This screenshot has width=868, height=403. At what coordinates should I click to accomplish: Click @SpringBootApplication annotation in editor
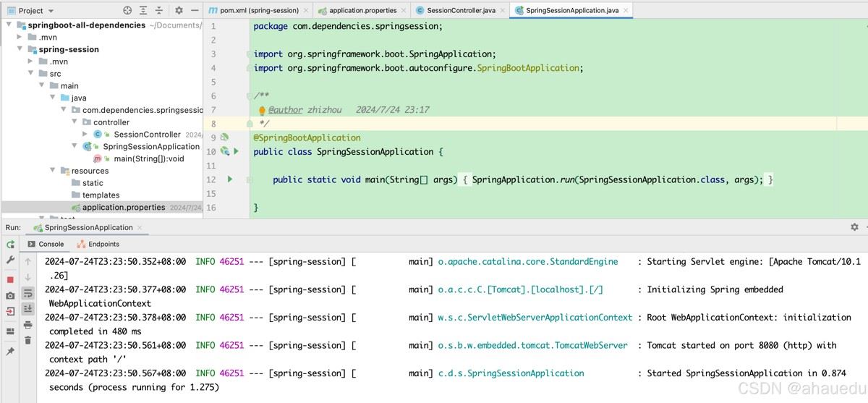pos(307,137)
